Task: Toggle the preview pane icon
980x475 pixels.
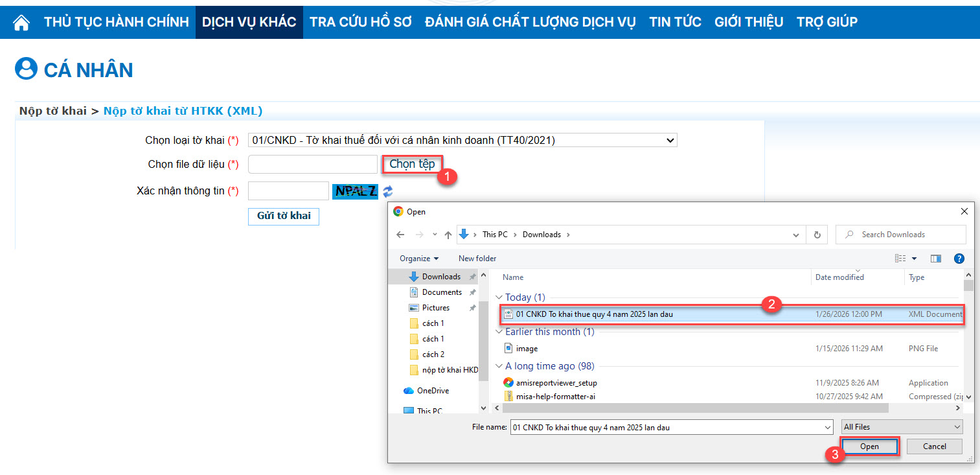Action: coord(935,259)
